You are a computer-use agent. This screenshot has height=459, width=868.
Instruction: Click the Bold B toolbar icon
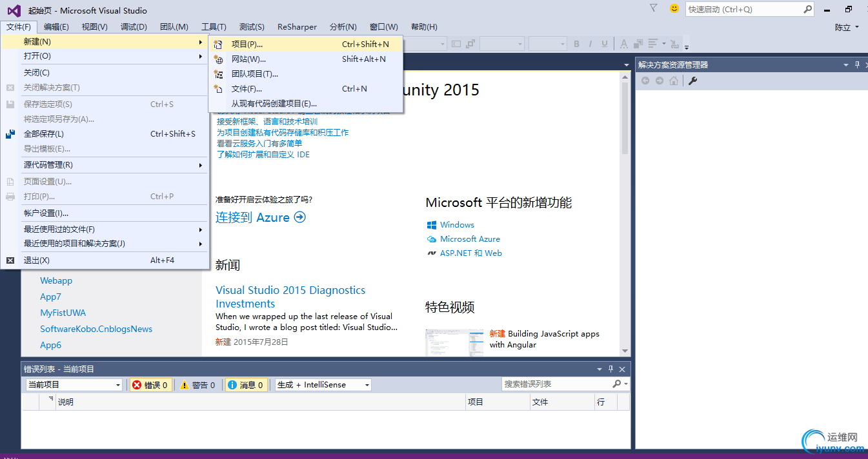click(576, 44)
